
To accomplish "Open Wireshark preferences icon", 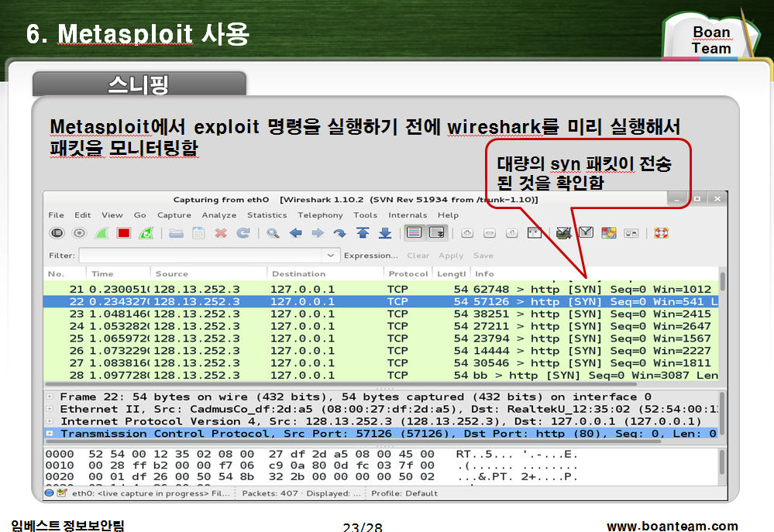I will (631, 233).
